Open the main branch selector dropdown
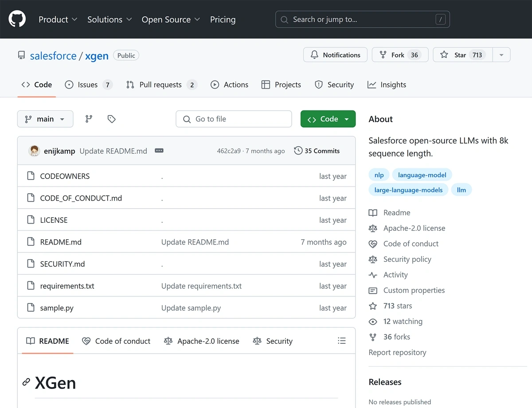Viewport: 532px width, 408px height. coord(45,119)
